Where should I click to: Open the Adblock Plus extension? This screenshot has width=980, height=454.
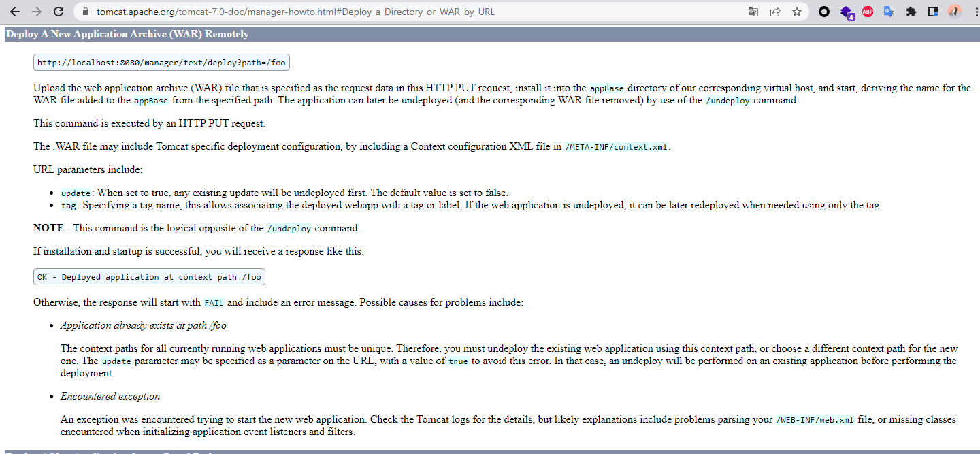pos(868,12)
